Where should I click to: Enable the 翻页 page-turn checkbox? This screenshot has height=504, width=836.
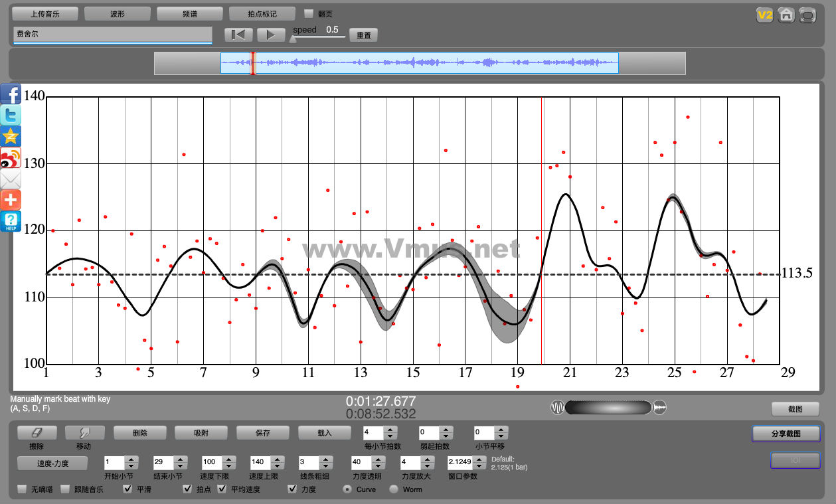click(308, 13)
